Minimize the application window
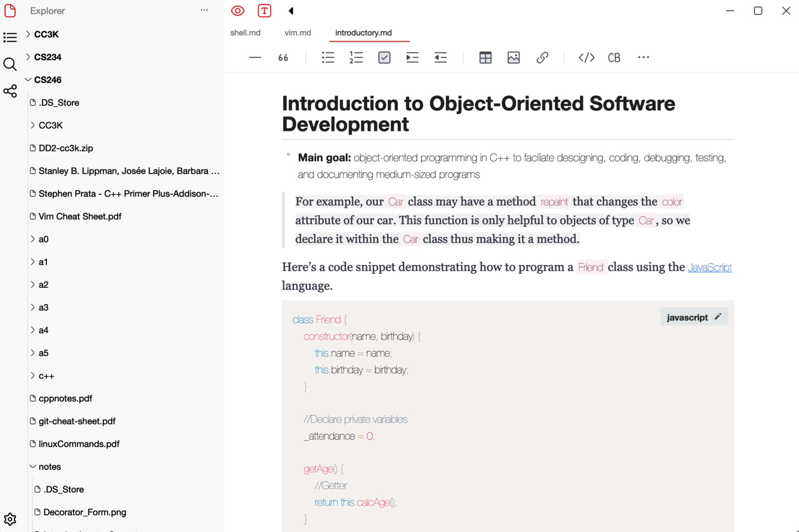Screen dimensions: 799x532 tap(730, 11)
